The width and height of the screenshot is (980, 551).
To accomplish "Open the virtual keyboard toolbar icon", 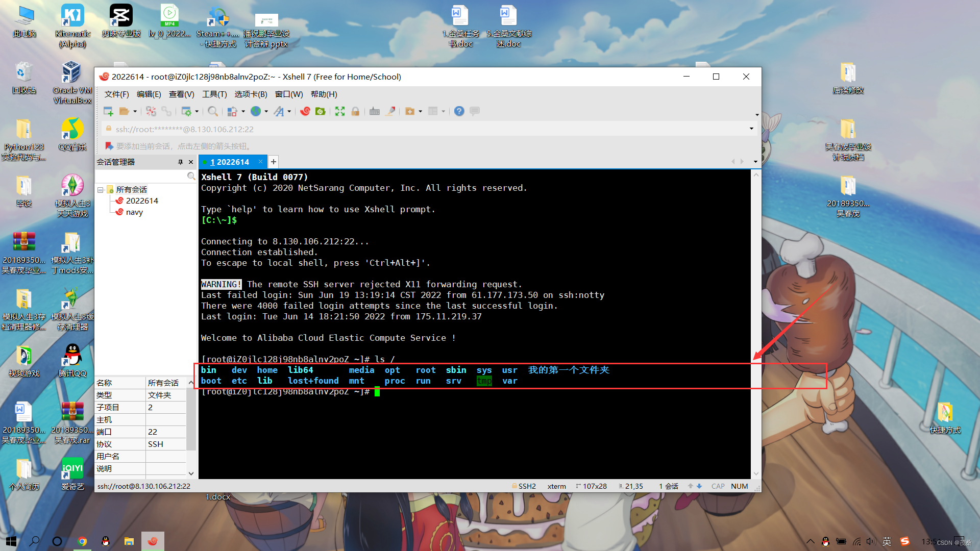I will pyautogui.click(x=375, y=111).
